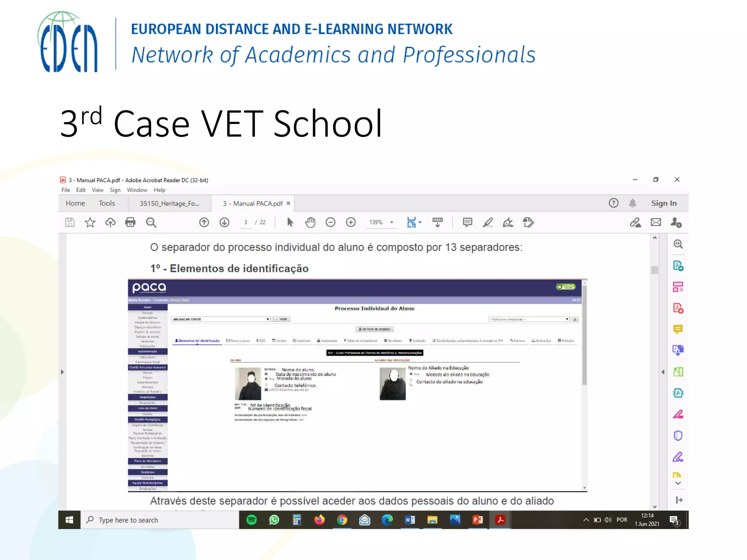The height and width of the screenshot is (560, 747).
Task: Zoom out with the minus circle
Action: tap(330, 222)
